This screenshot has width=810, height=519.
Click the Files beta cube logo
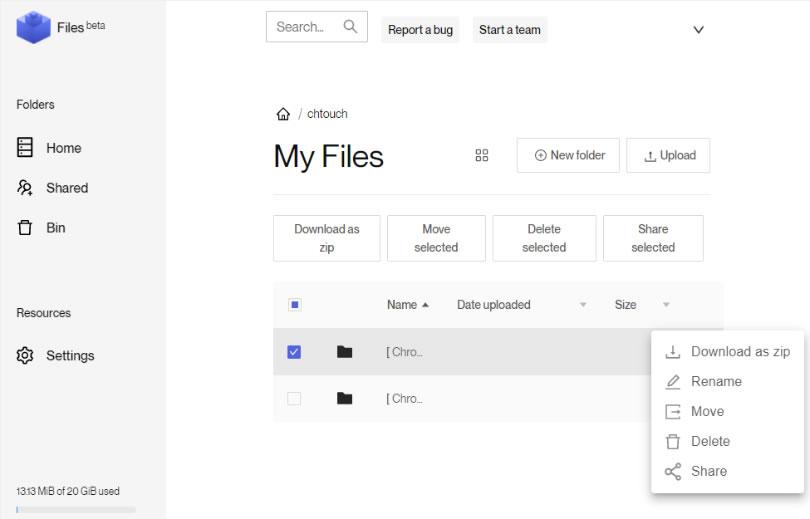[32, 27]
